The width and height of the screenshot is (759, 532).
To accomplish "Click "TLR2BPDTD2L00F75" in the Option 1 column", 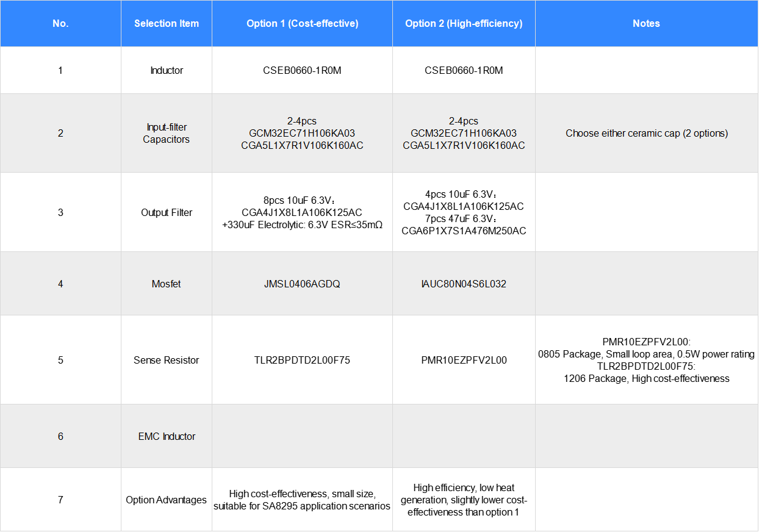I will point(302,360).
